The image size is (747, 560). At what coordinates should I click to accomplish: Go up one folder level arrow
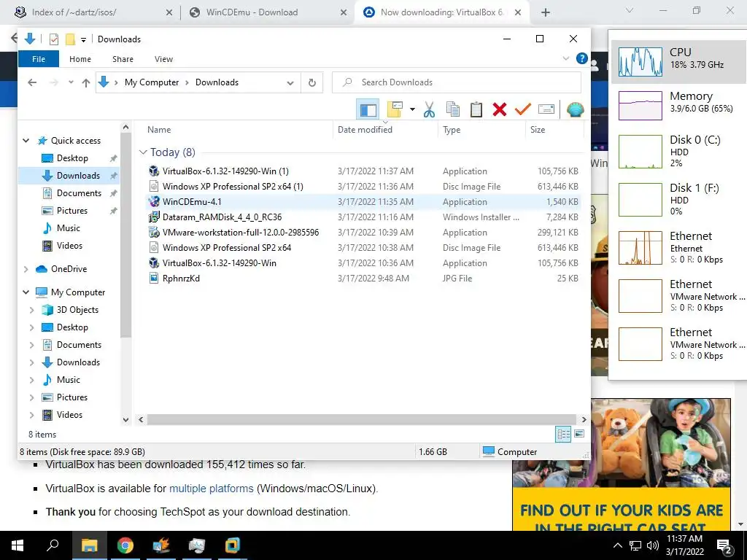pos(86,83)
